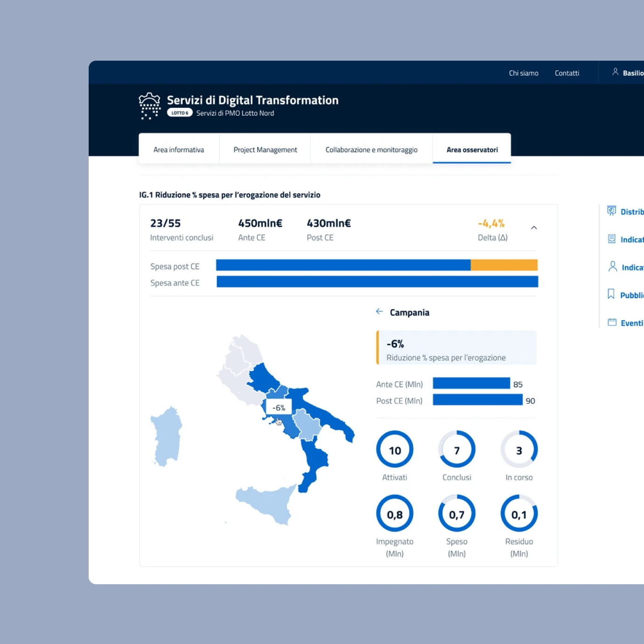Screen dimensions: 644x644
Task: Click the Speso ring showing 0,7
Action: 457,513
